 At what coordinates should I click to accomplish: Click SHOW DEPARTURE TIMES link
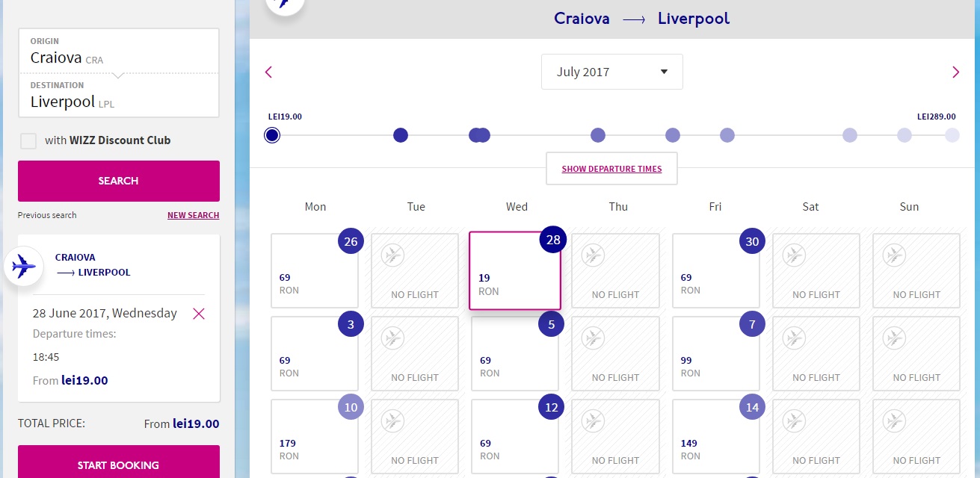612,169
